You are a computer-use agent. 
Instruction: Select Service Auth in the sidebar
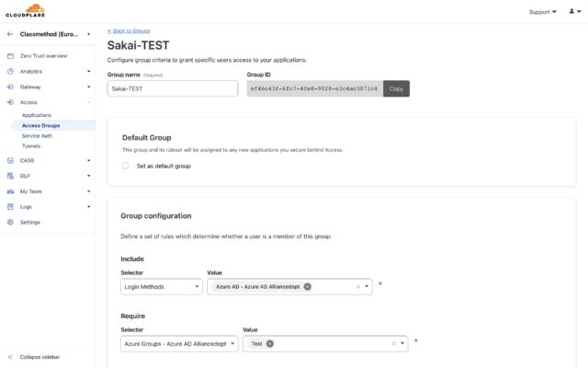[x=37, y=136]
